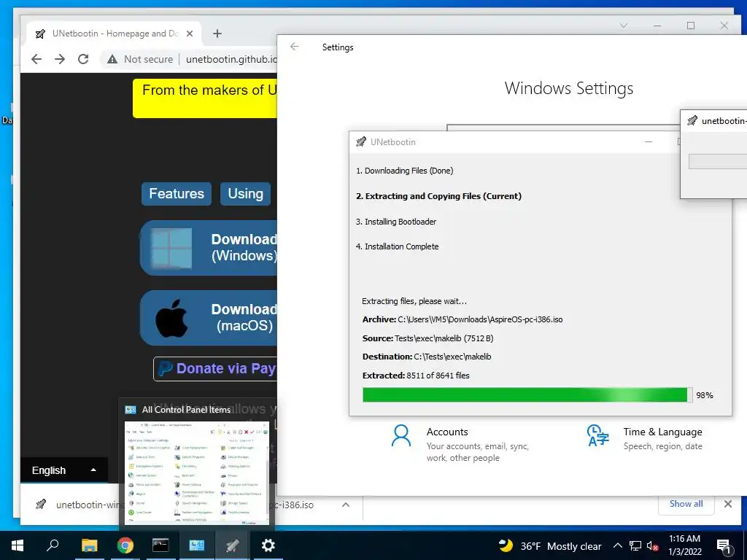Expand download item options chevron
Image resolution: width=747 pixels, height=560 pixels.
[346, 505]
